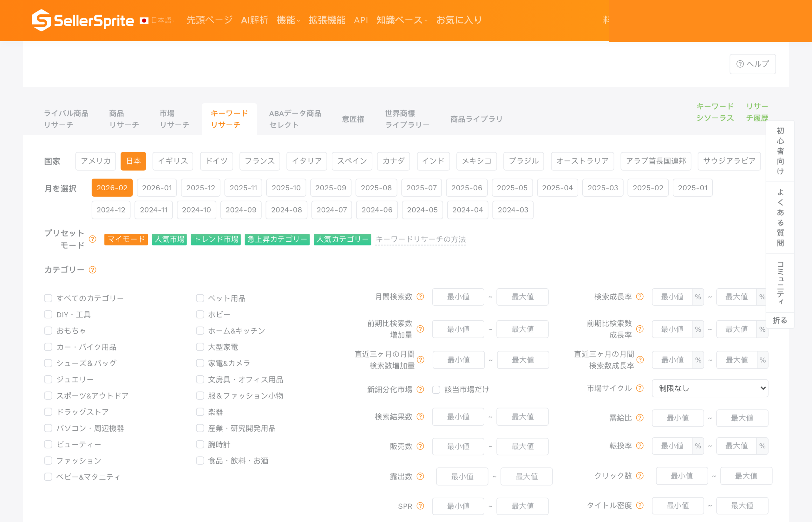Click the 検索成長率 help icon
812x522 pixels.
click(x=640, y=297)
